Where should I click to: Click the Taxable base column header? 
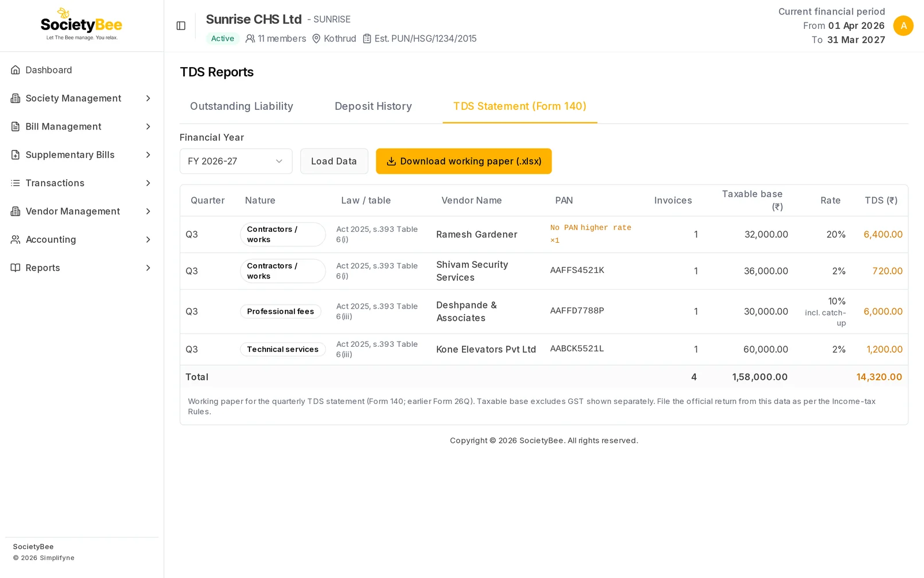(752, 201)
